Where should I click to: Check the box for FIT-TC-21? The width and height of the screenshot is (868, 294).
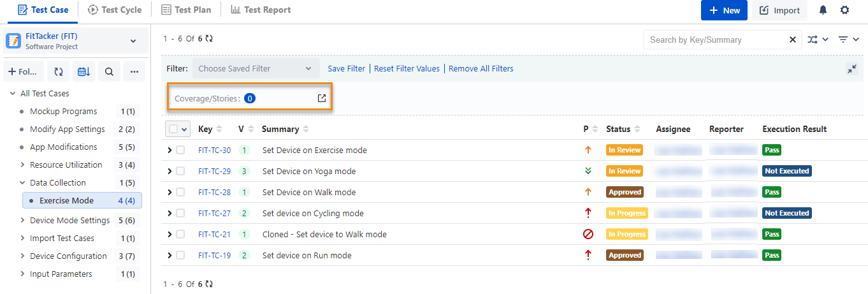pyautogui.click(x=180, y=234)
